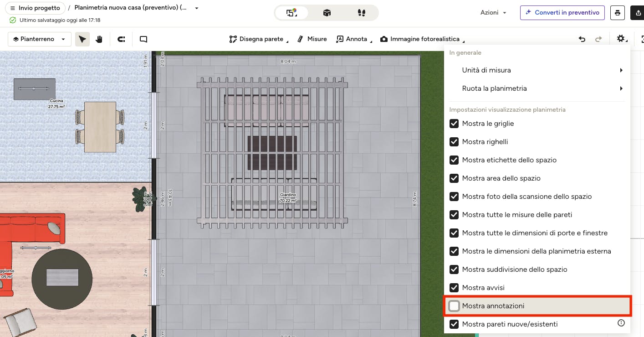Open the Unità di misura submenu
The width and height of the screenshot is (644, 337).
(x=537, y=70)
